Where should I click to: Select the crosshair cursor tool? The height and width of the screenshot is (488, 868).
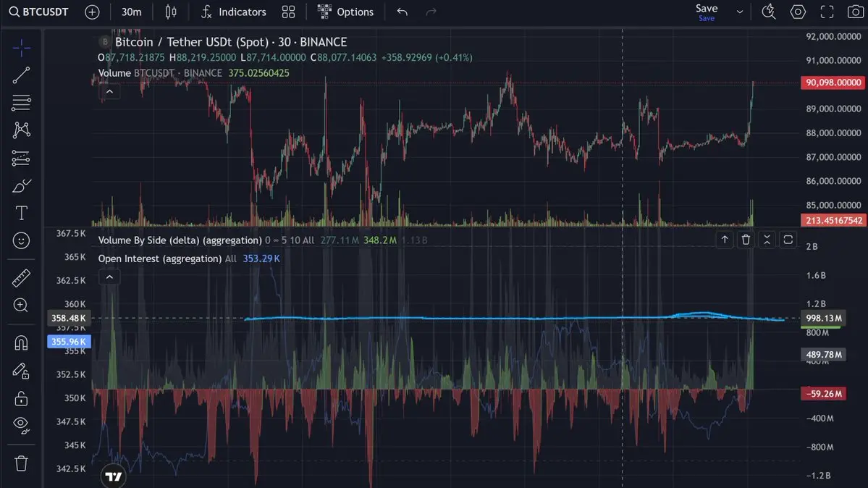coord(21,49)
